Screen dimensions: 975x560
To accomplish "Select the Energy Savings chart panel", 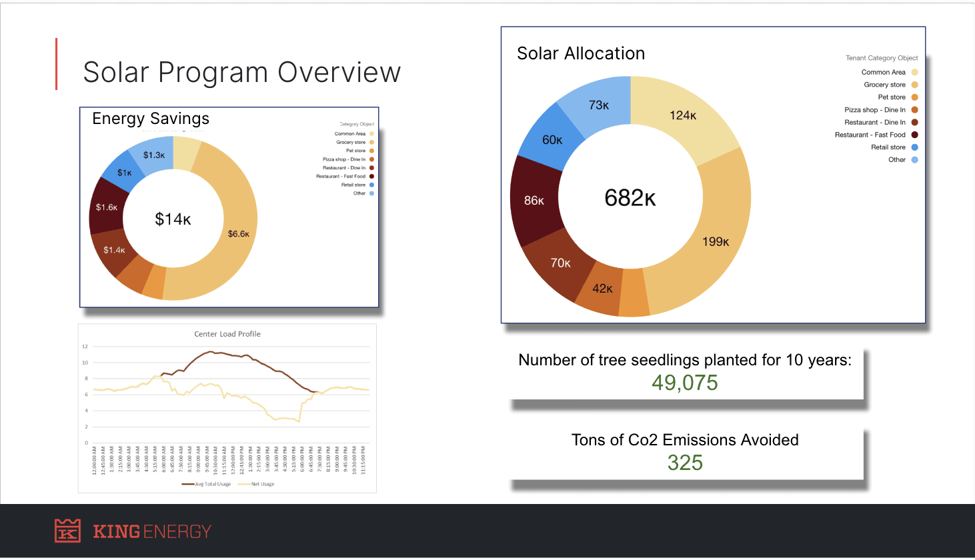I will pos(151,118).
